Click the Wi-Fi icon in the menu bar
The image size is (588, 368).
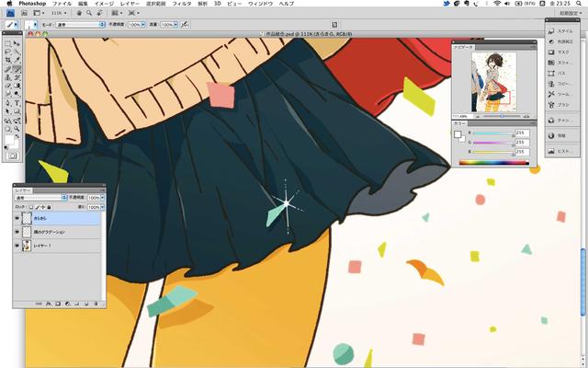(497, 5)
